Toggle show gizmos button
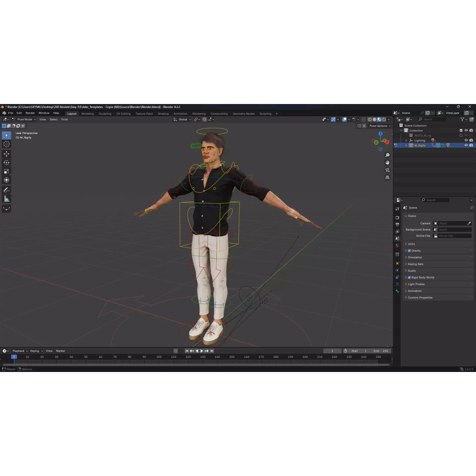Viewport: 476px width, 476px height. pos(333,119)
